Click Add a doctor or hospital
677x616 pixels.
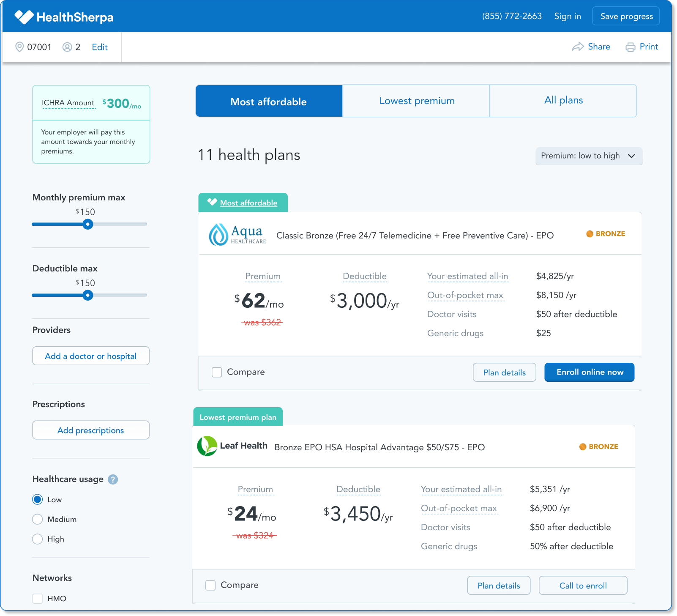pos(91,356)
